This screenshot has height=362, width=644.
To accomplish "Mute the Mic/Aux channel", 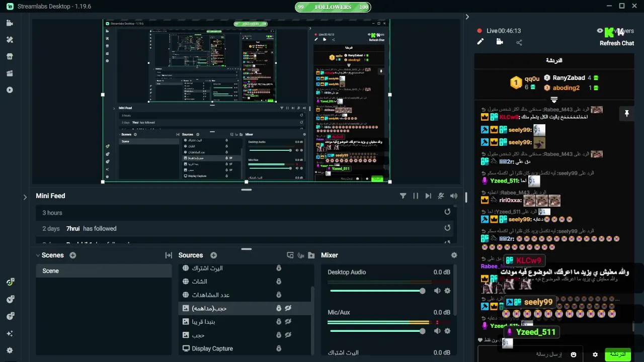I will pos(437,331).
